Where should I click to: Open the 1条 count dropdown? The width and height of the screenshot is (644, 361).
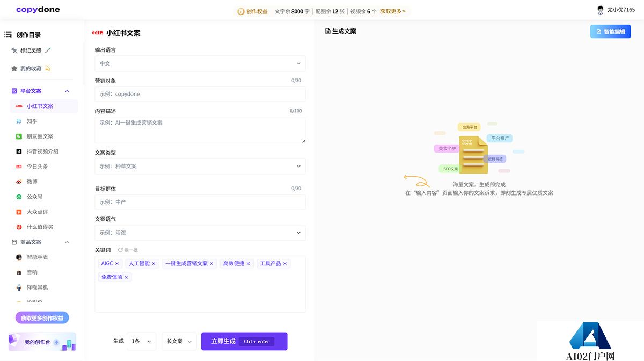142,341
